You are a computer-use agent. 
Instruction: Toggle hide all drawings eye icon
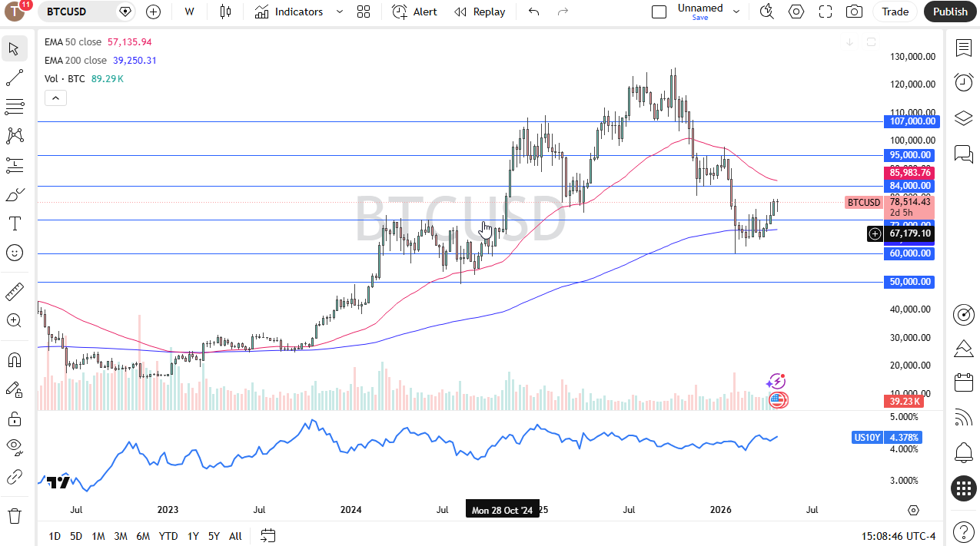click(x=14, y=448)
